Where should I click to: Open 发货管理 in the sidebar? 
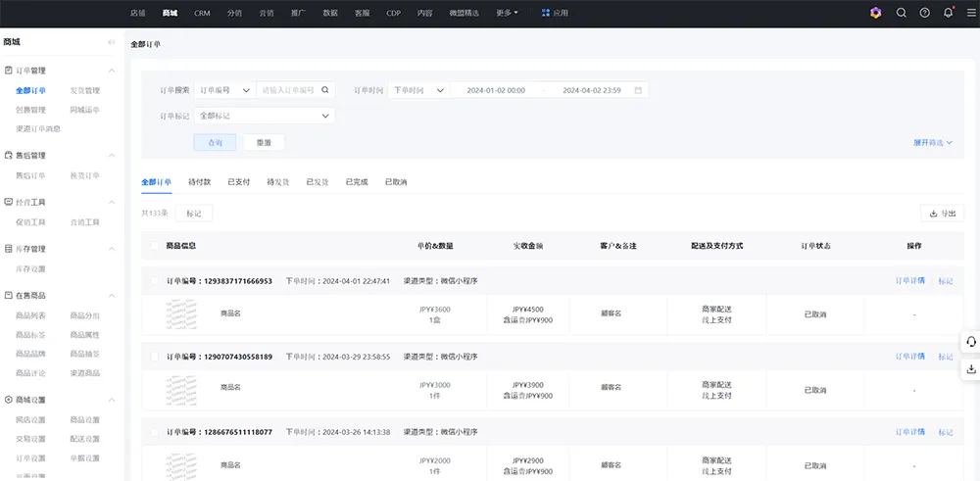85,90
